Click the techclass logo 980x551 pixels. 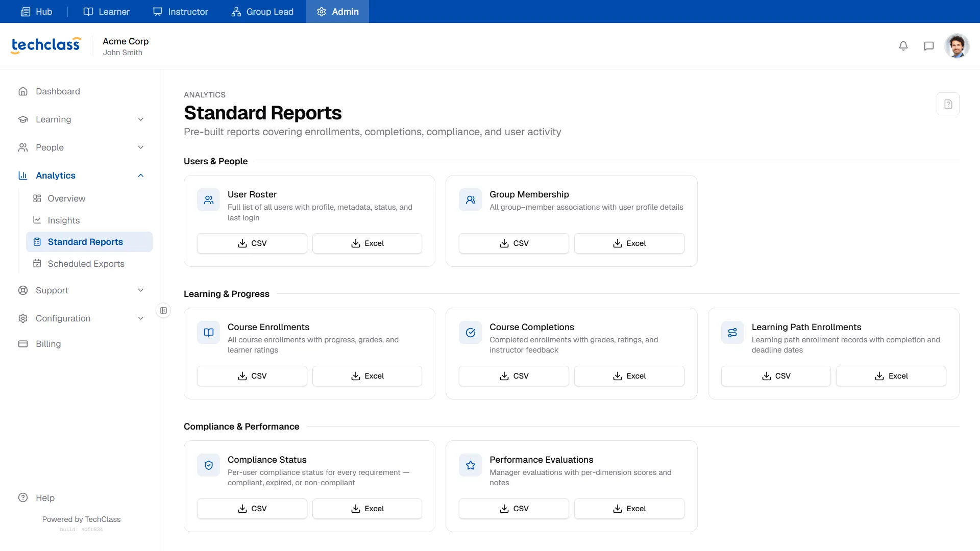pos(46,45)
